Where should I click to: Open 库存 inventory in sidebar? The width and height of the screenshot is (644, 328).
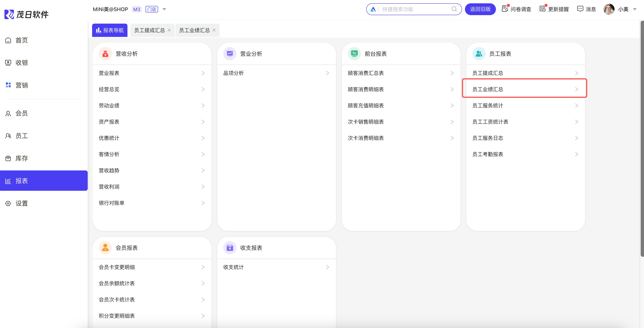point(44,158)
